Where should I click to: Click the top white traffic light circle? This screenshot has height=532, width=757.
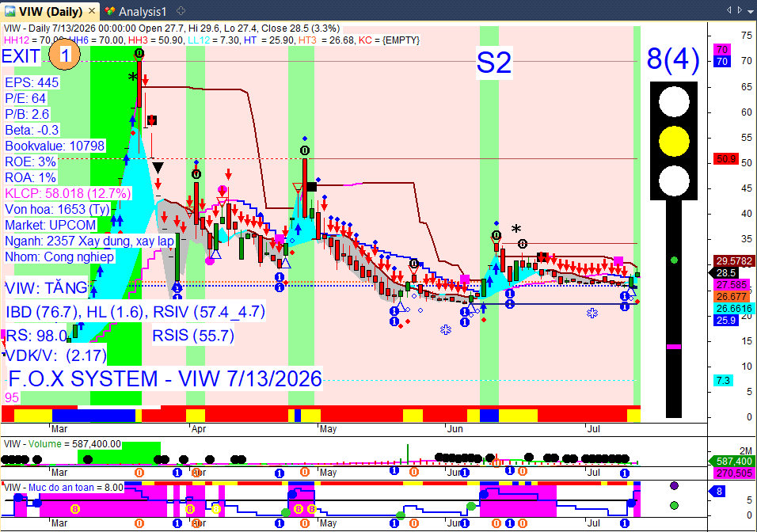point(674,101)
